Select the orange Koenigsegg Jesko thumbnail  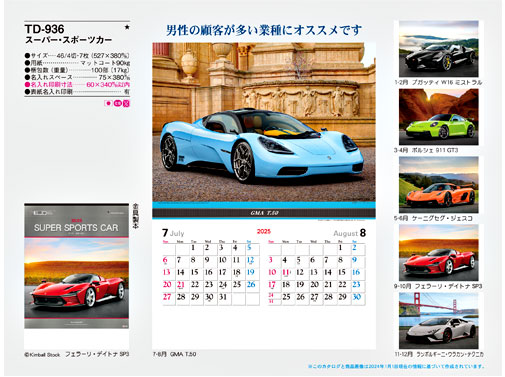point(439,185)
